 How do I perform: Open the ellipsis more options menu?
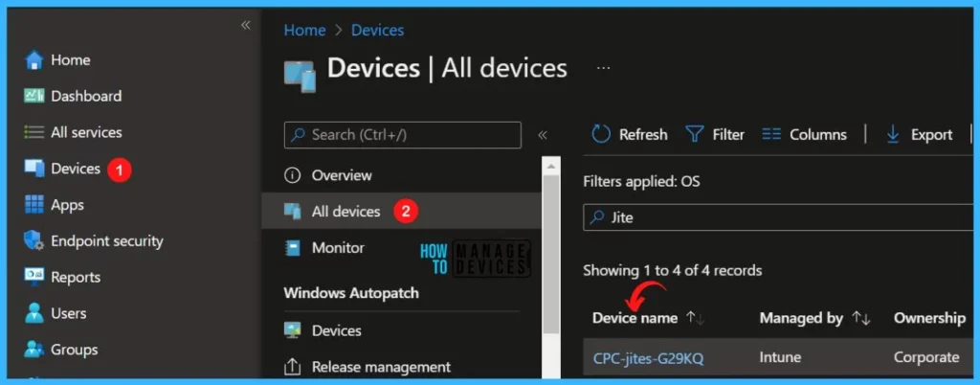point(603,68)
